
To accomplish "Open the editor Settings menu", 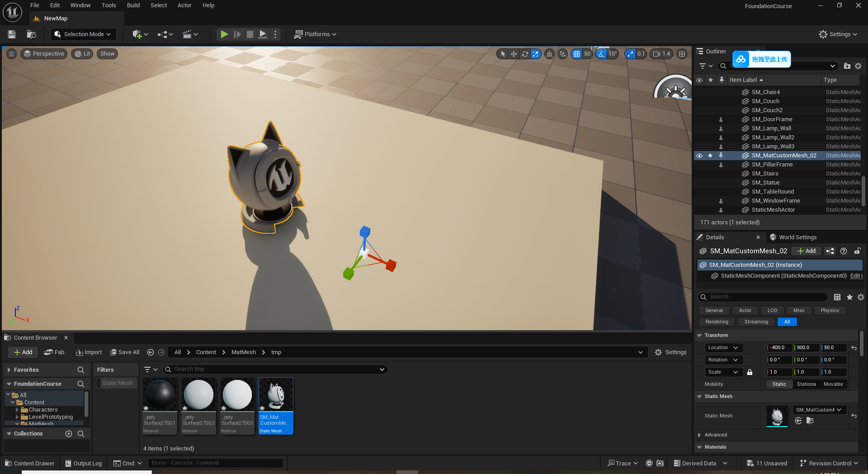I will (x=838, y=34).
